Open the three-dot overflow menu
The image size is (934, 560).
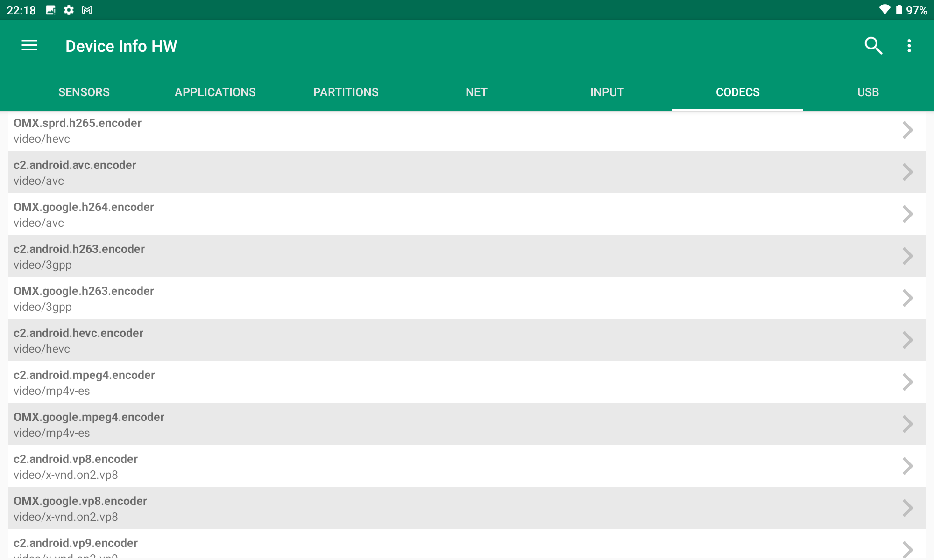[909, 46]
